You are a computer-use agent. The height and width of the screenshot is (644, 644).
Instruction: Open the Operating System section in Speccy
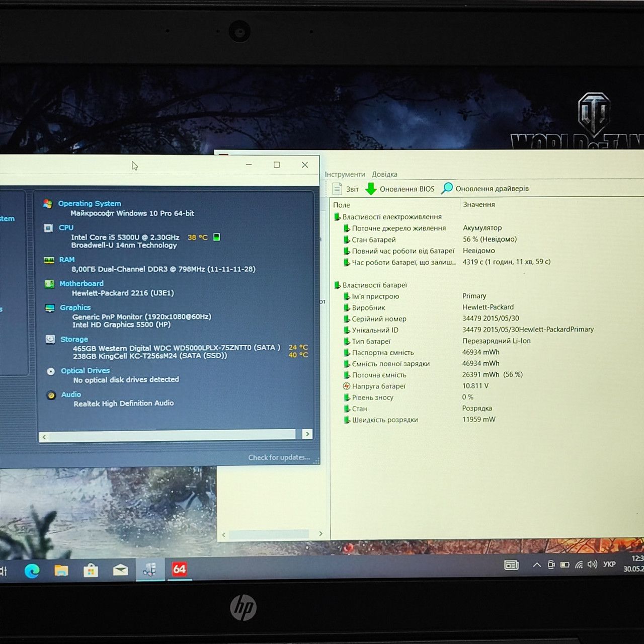point(90,203)
